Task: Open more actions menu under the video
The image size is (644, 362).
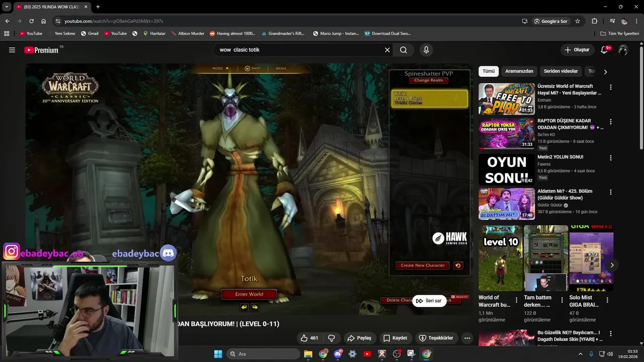Action: click(x=467, y=338)
